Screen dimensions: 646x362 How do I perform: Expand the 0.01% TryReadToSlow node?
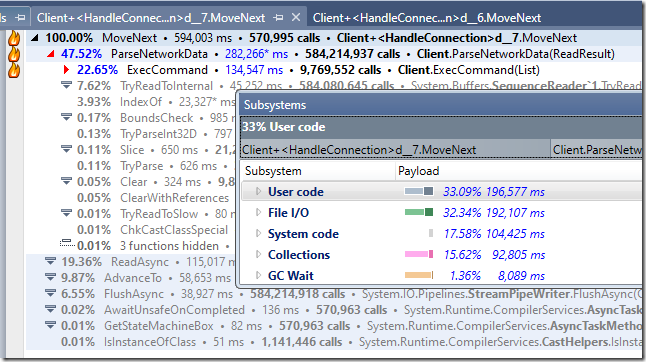pos(66,213)
